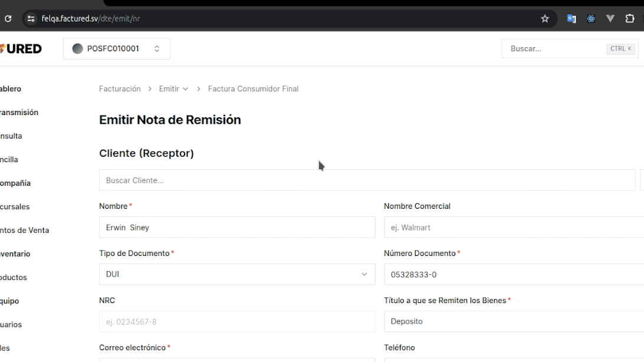Open the Tipo de Documento dropdown
644x362 pixels.
pos(236,274)
